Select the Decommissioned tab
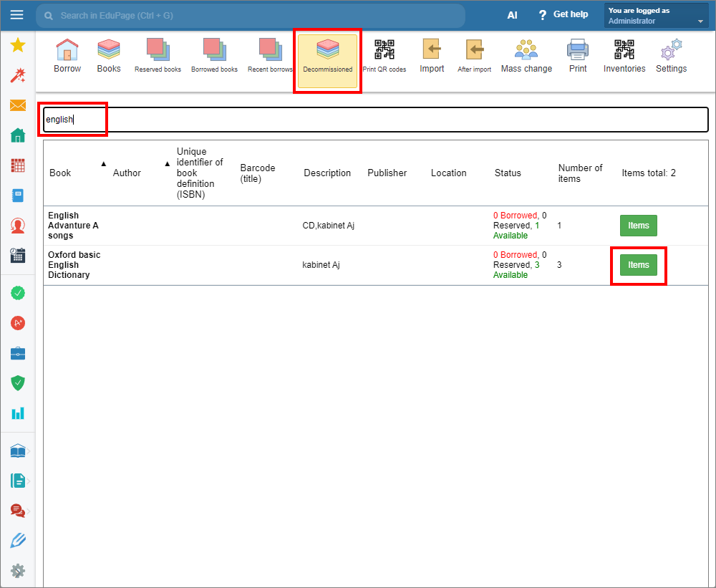Viewport: 716px width, 588px height. point(327,62)
